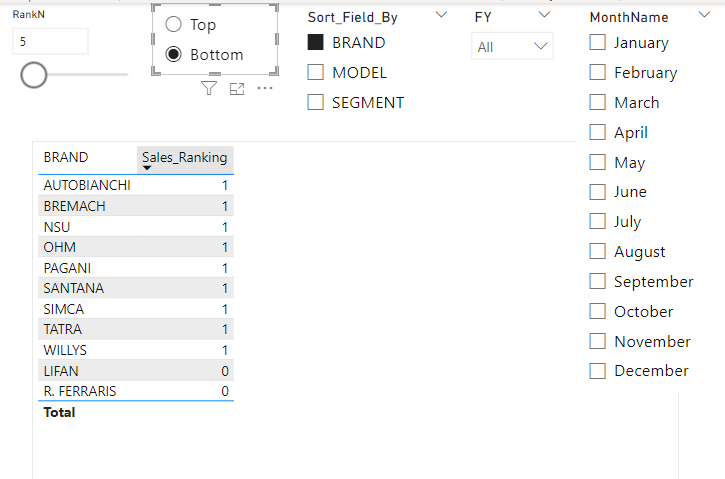The image size is (725, 479).
Task: Click the filter funnel icon under the slicer
Action: [208, 89]
